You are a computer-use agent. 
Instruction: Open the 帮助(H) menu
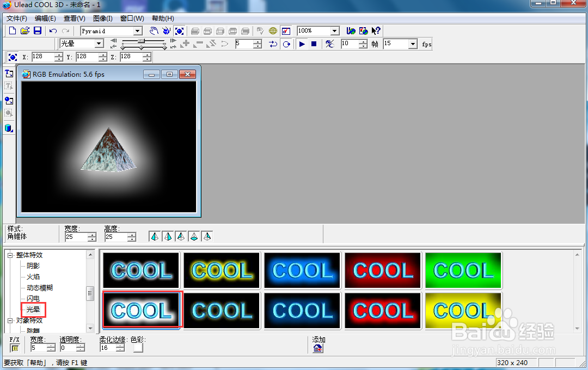click(x=163, y=18)
